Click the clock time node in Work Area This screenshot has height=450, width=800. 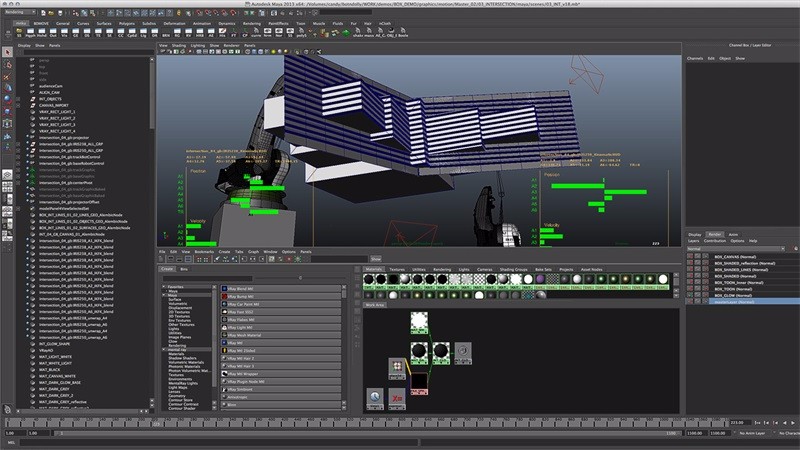point(375,398)
